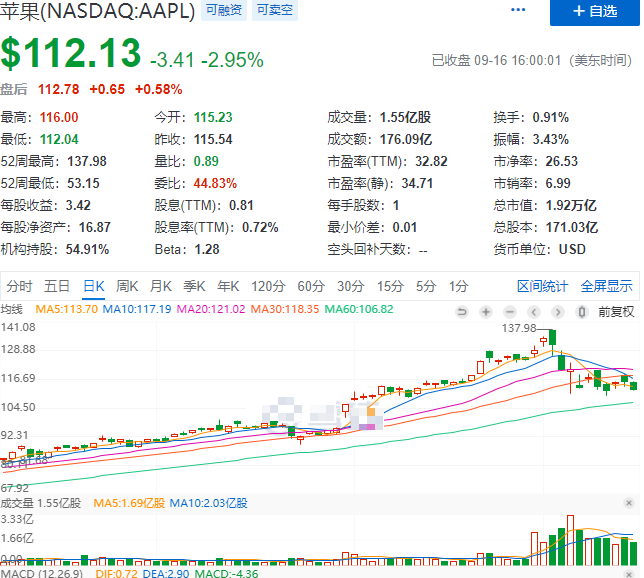Click the 成交量 1.55亿股 quote value
Image resolution: width=644 pixels, height=578 pixels.
pos(405,117)
